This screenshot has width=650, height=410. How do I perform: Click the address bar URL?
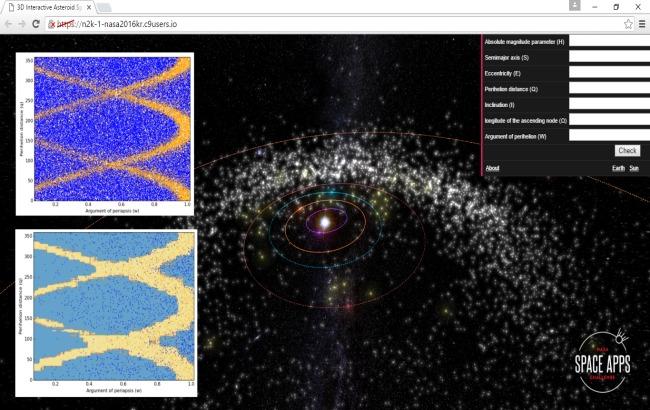130,23
